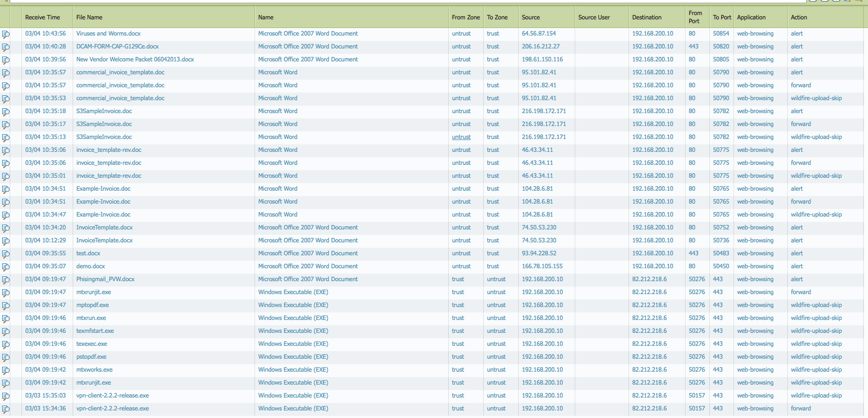Click the pstopdf.exe file name link

pyautogui.click(x=91, y=357)
